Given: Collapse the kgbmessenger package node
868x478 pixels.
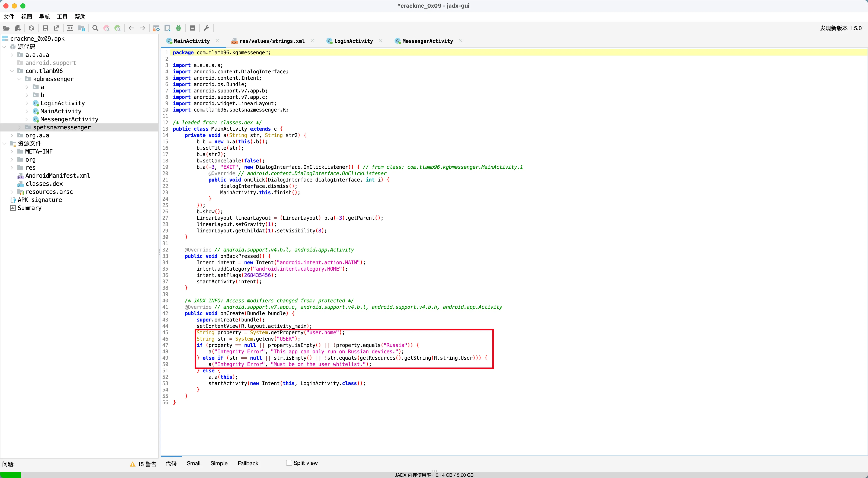Looking at the screenshot, I should pyautogui.click(x=19, y=79).
